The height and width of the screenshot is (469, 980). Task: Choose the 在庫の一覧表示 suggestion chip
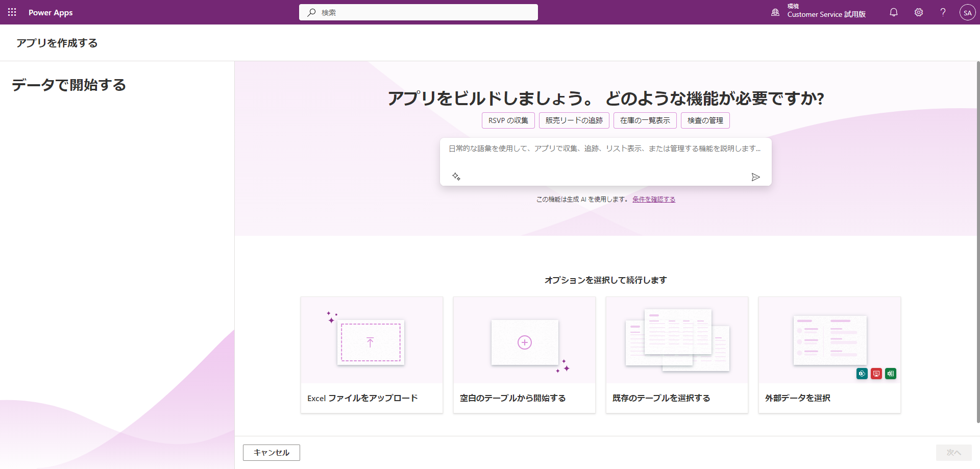[x=645, y=120]
